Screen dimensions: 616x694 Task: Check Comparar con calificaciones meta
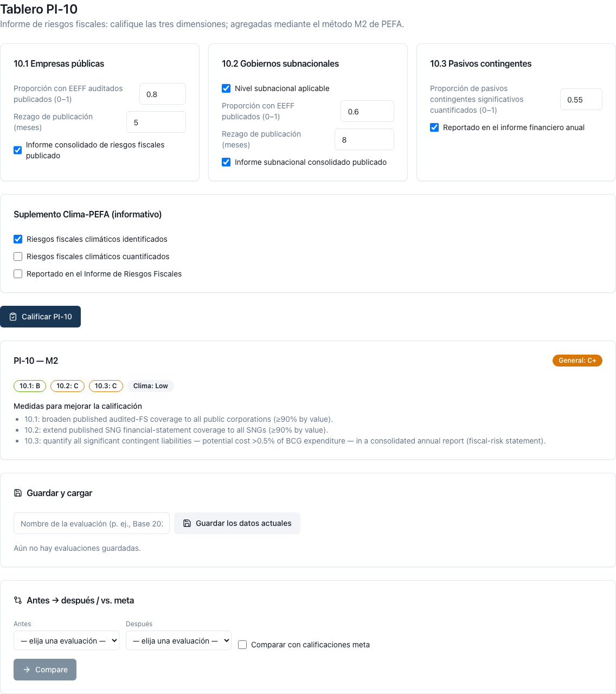242,645
